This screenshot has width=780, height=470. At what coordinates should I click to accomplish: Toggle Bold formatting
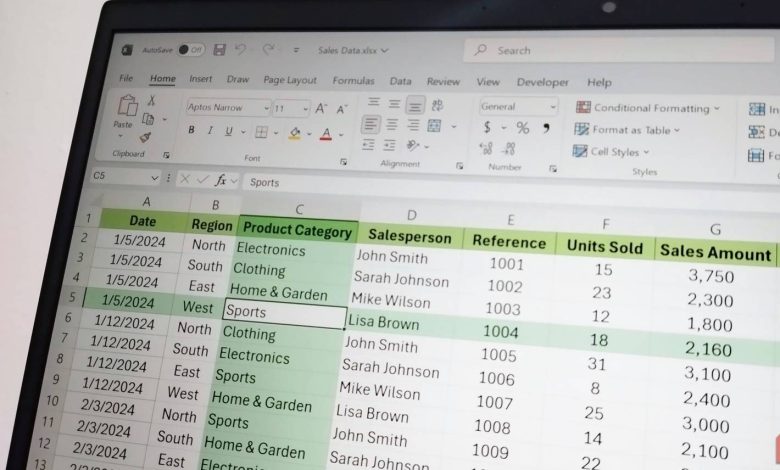(x=191, y=130)
